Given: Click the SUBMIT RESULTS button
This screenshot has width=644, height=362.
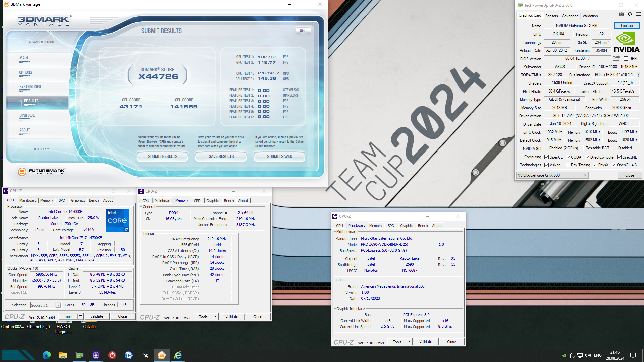Looking at the screenshot, I should point(163,156).
